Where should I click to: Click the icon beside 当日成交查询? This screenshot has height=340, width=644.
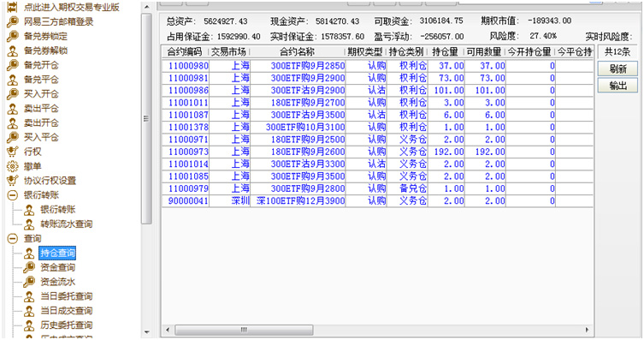click(29, 311)
